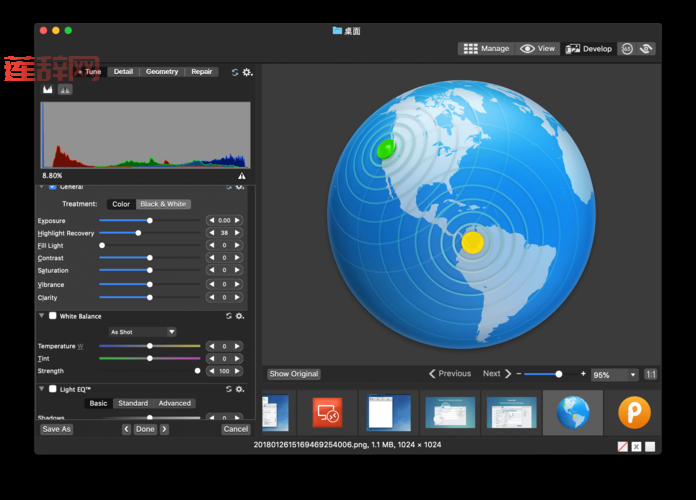Click the top reset icon beside Repair tab
The image size is (696, 500).
235,72
